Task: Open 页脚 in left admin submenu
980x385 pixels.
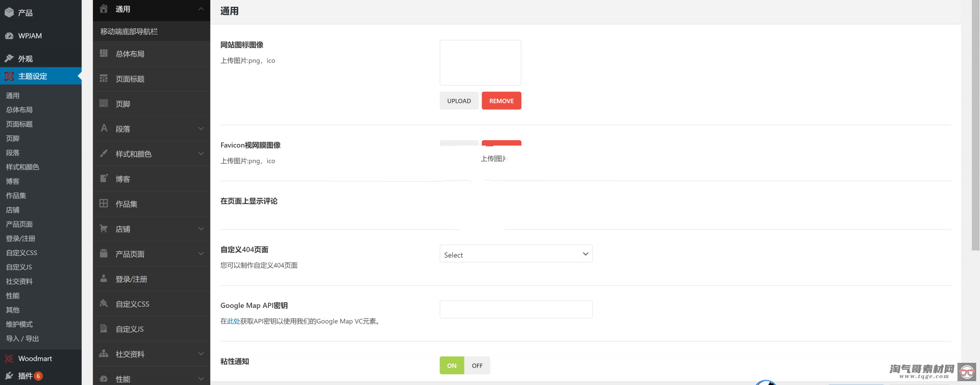Action: click(13, 139)
